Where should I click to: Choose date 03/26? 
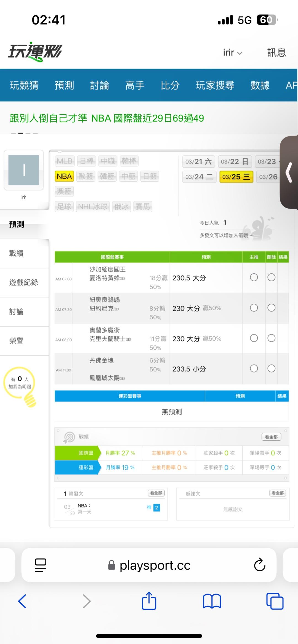click(268, 177)
